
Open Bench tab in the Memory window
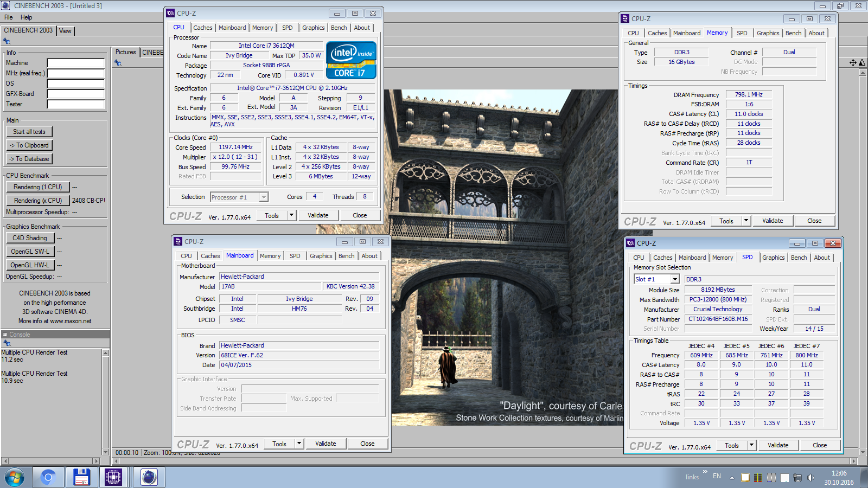pos(793,33)
